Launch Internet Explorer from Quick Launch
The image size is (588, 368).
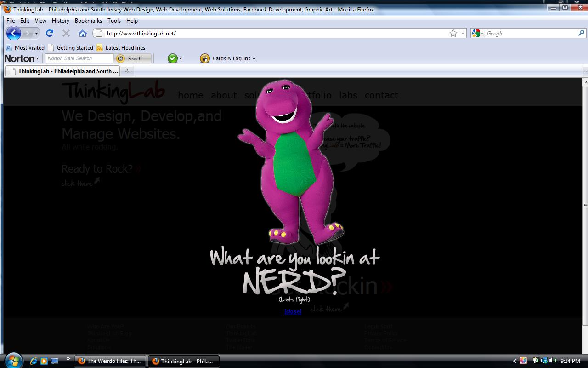click(34, 361)
